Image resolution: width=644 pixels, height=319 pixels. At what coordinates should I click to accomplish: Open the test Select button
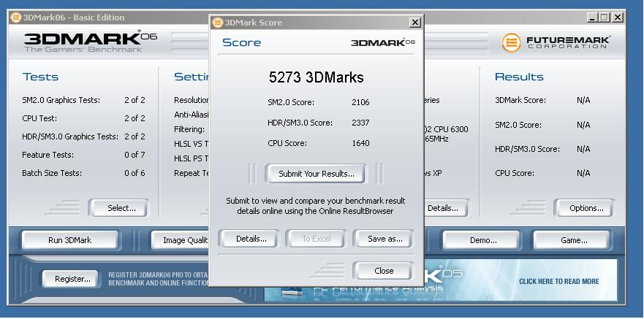pyautogui.click(x=120, y=208)
